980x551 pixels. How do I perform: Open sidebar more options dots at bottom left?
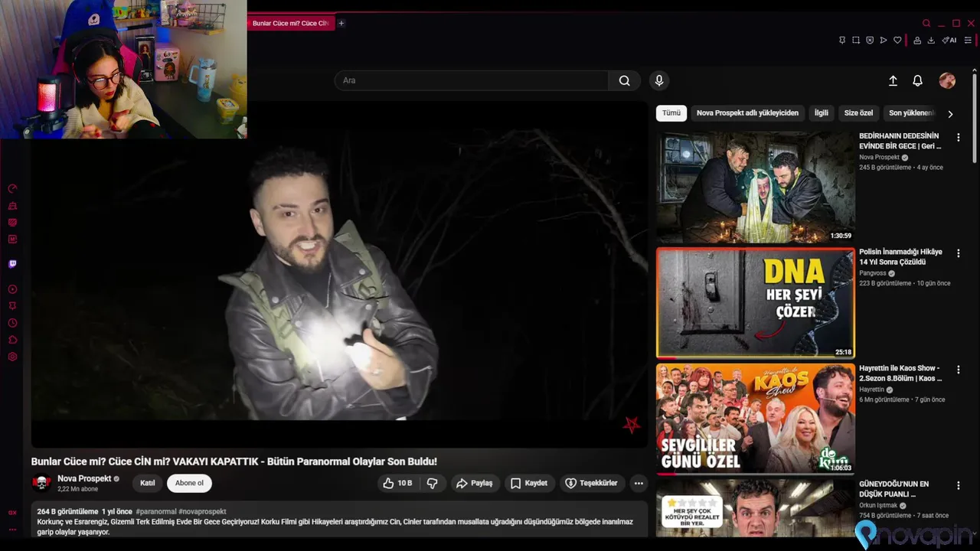(x=12, y=529)
